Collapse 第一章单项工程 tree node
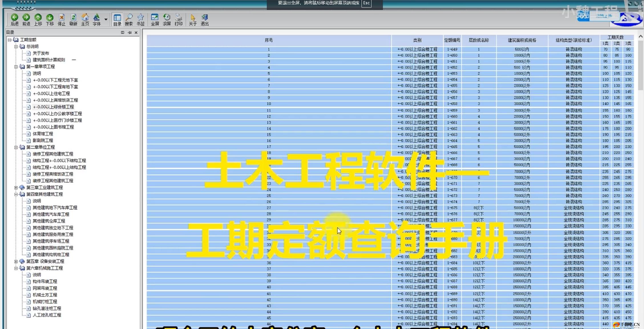 tap(16, 67)
